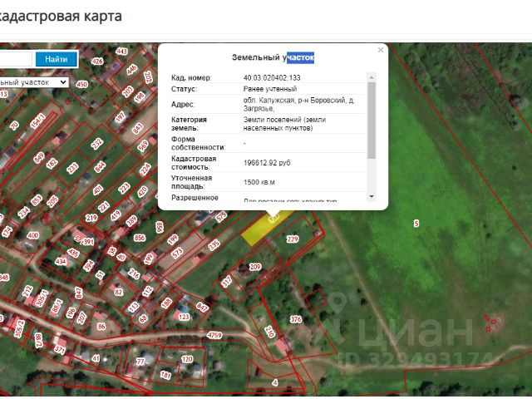Select parcel label 41
532x399 pixels.
pyautogui.click(x=96, y=358)
